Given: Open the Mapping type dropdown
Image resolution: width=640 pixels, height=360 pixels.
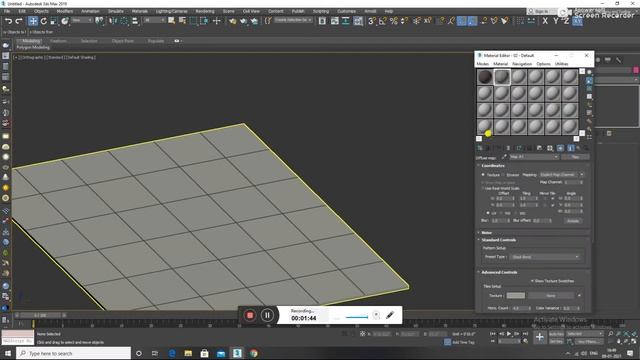Looking at the screenshot, I should 562,175.
